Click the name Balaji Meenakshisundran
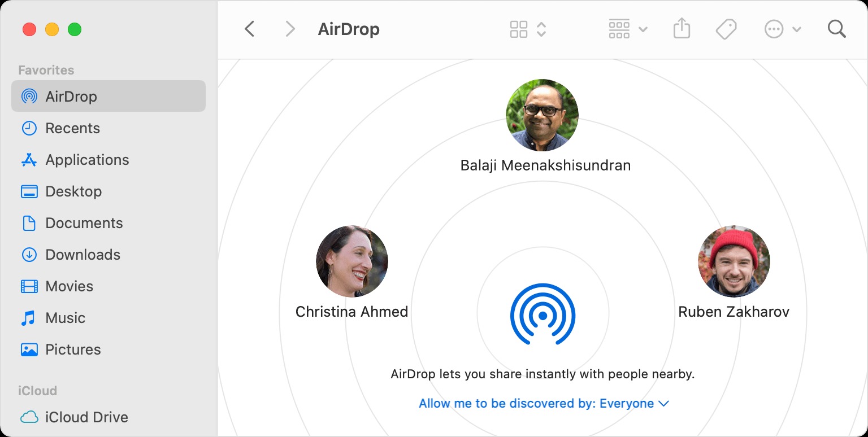Viewport: 868px width, 437px height. (545, 165)
